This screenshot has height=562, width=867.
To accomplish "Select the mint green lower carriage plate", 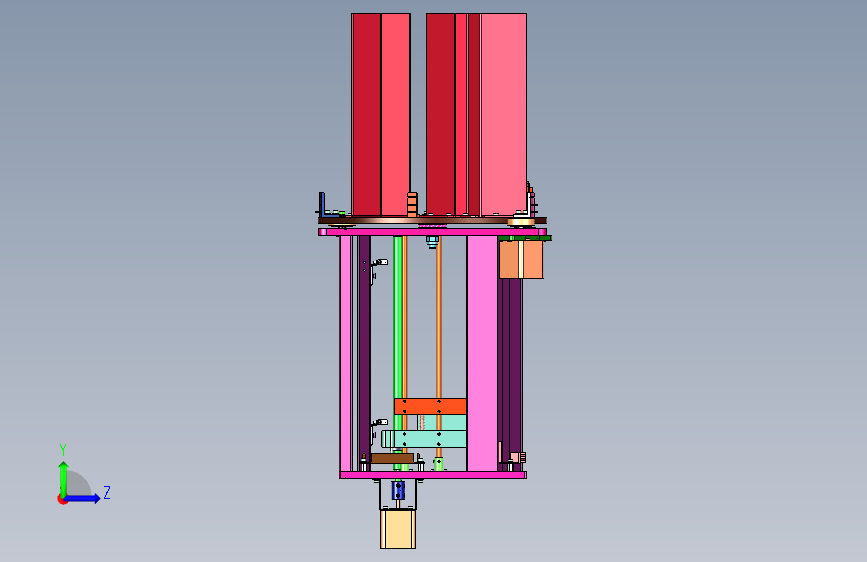I will (425, 439).
